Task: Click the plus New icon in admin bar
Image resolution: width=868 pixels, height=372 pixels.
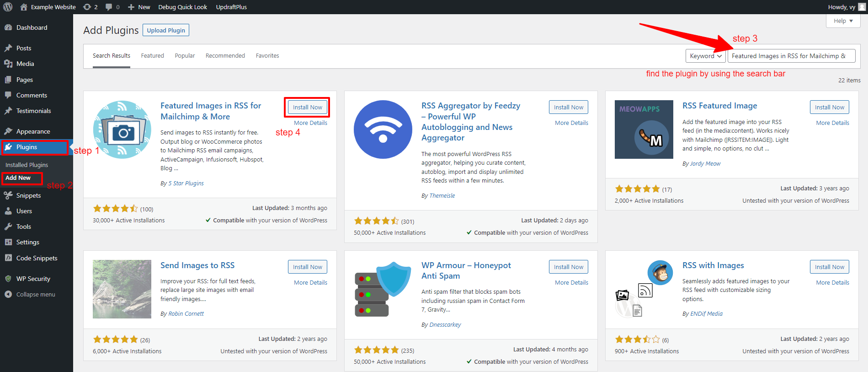Action: 131,7
